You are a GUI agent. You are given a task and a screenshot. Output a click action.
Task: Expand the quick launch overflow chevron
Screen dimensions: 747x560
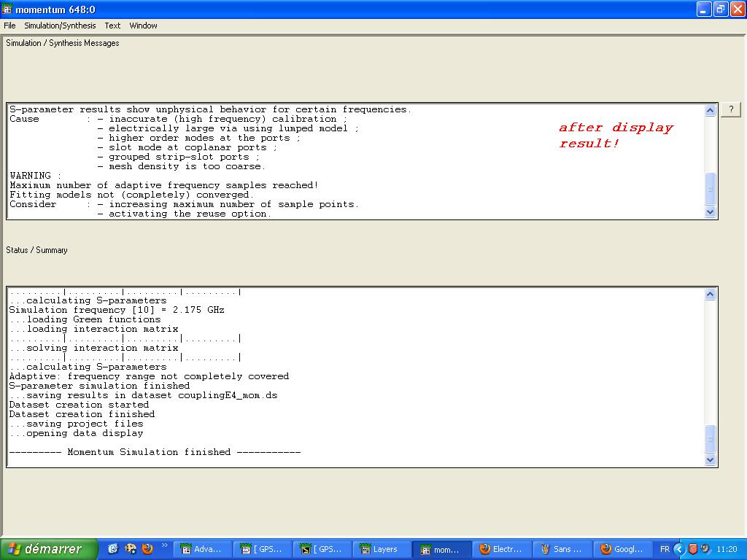[164, 545]
